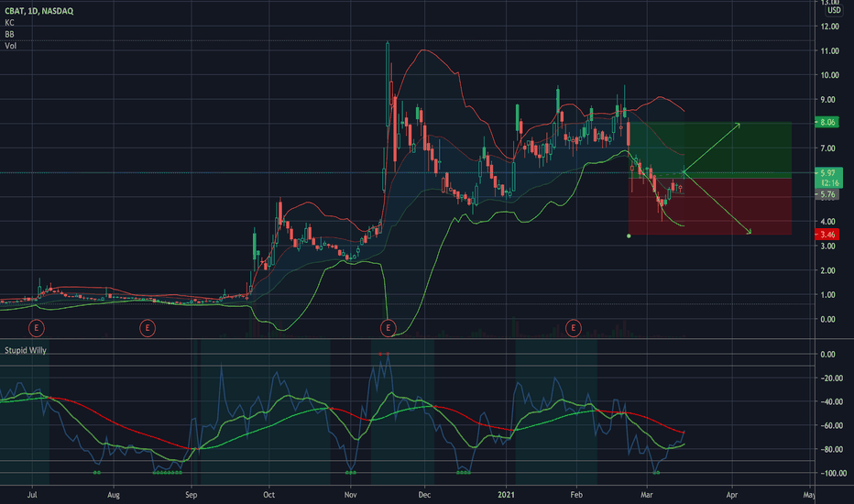This screenshot has height=504, width=854.
Task: Click the green dot below the red loss zone
Action: pos(630,236)
